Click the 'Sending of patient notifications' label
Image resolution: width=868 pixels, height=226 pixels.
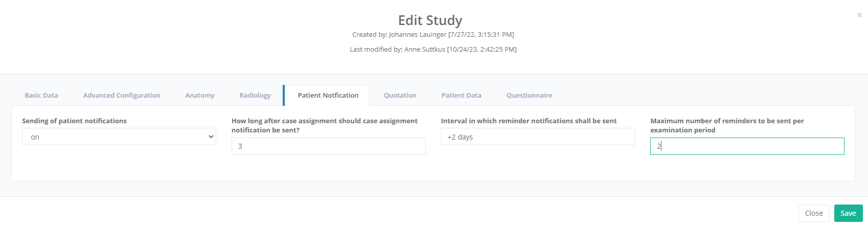tap(74, 121)
